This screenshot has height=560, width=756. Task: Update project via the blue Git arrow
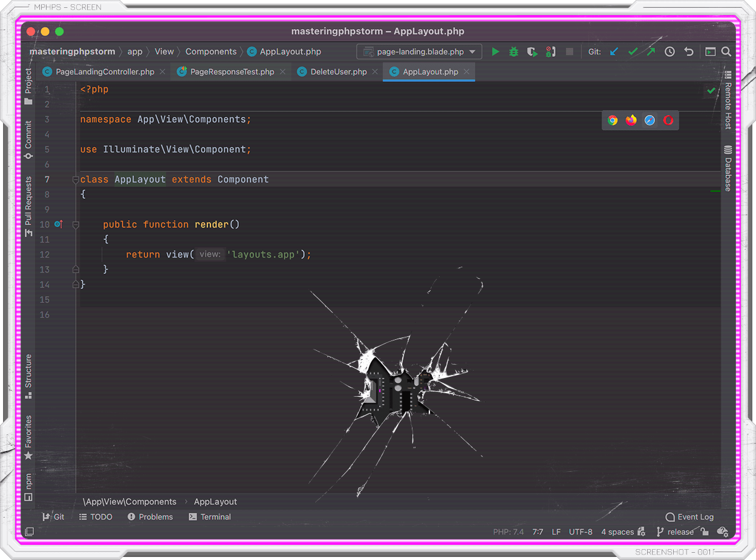614,51
